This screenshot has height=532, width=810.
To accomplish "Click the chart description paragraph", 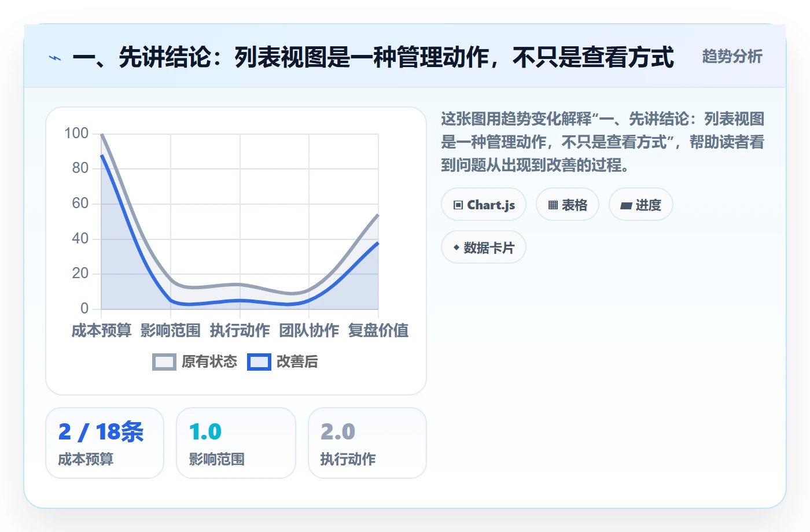I will pyautogui.click(x=603, y=142).
